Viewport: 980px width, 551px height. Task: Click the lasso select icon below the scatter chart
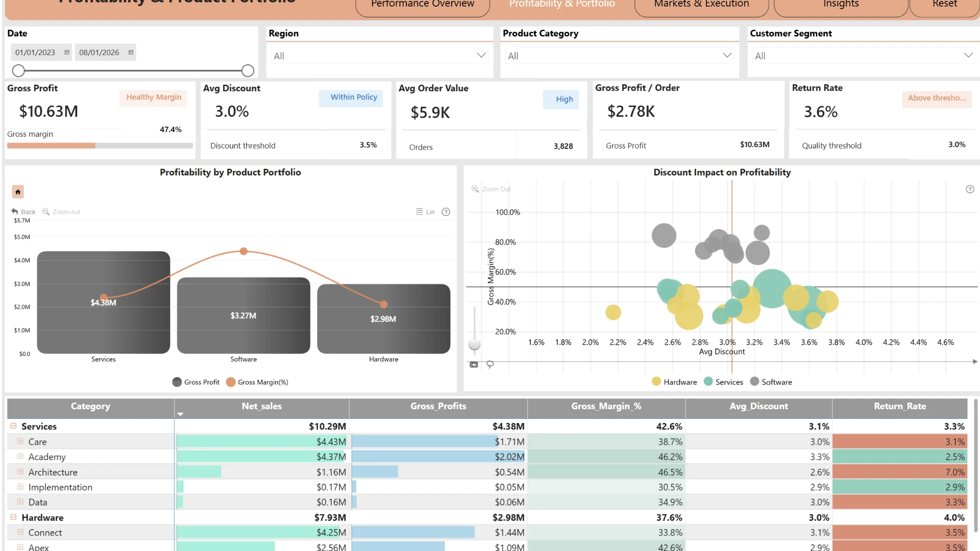point(490,364)
